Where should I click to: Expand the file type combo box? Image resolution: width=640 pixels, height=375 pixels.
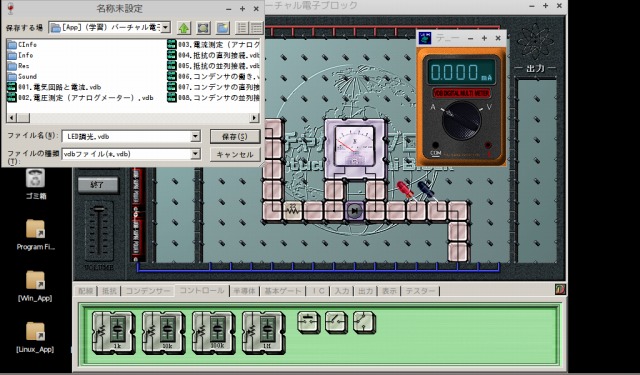[x=196, y=154]
